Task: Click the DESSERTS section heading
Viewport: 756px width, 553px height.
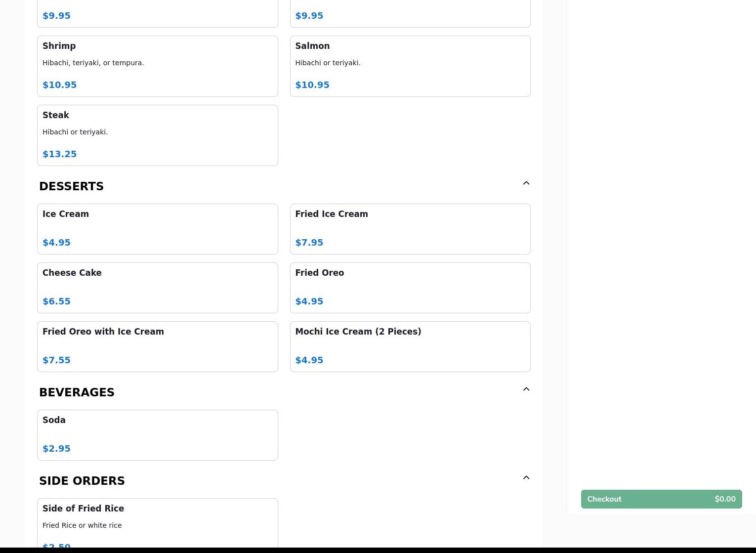Action: click(72, 186)
